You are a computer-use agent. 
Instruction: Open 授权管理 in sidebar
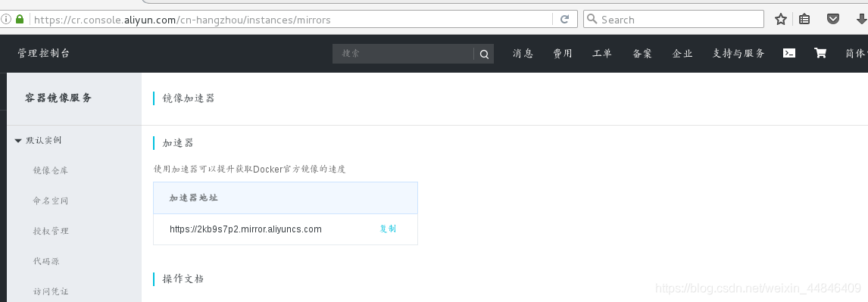point(51,231)
